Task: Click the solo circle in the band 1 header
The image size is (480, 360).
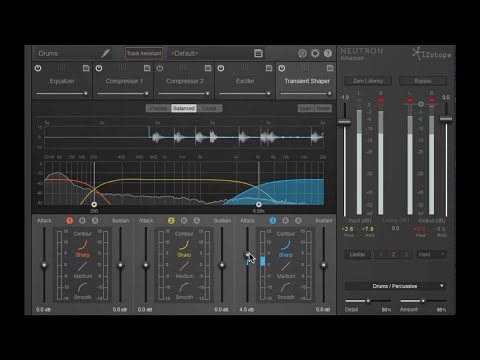Action: pyautogui.click(x=95, y=221)
